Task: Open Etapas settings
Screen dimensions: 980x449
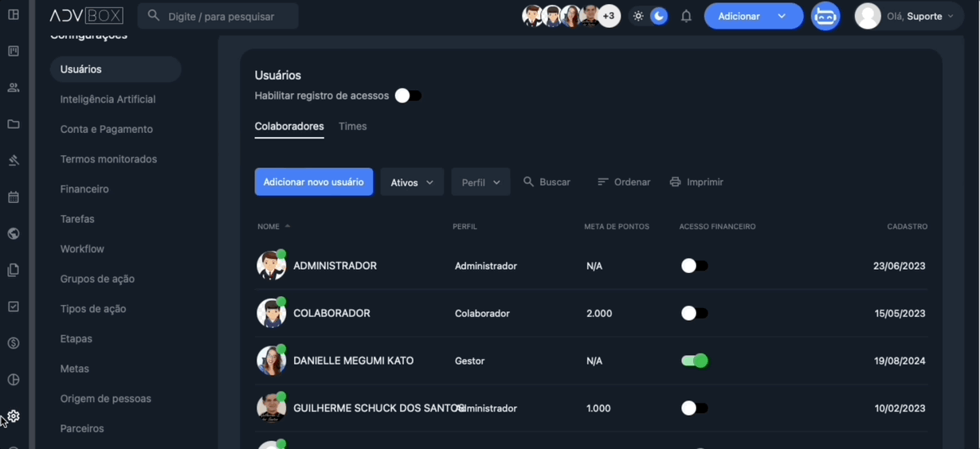Action: pos(76,339)
